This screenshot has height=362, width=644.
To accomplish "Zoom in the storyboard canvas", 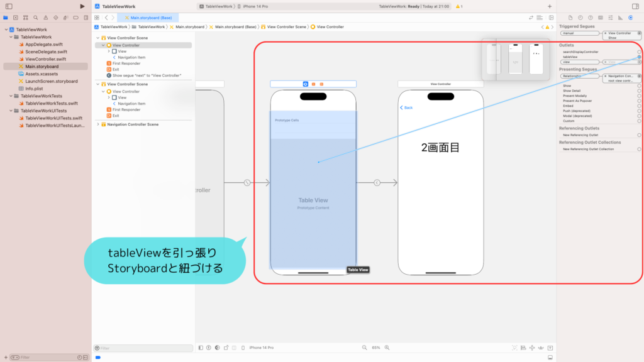I will point(387,348).
